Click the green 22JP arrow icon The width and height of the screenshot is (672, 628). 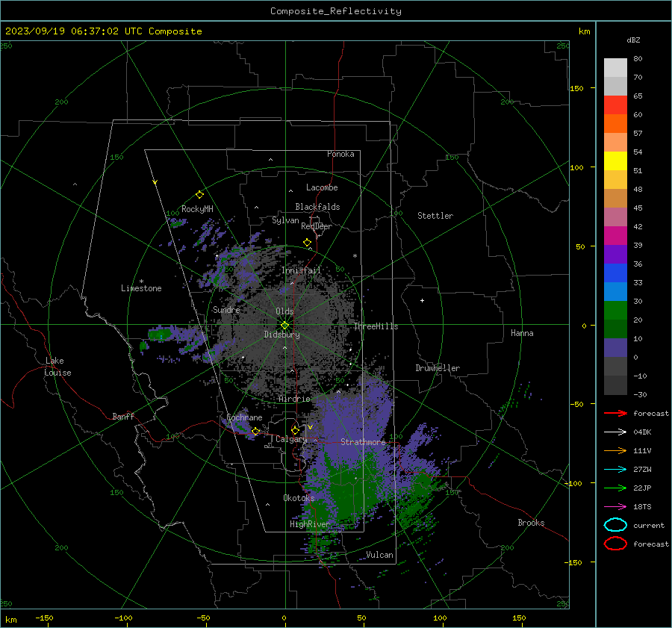(615, 488)
